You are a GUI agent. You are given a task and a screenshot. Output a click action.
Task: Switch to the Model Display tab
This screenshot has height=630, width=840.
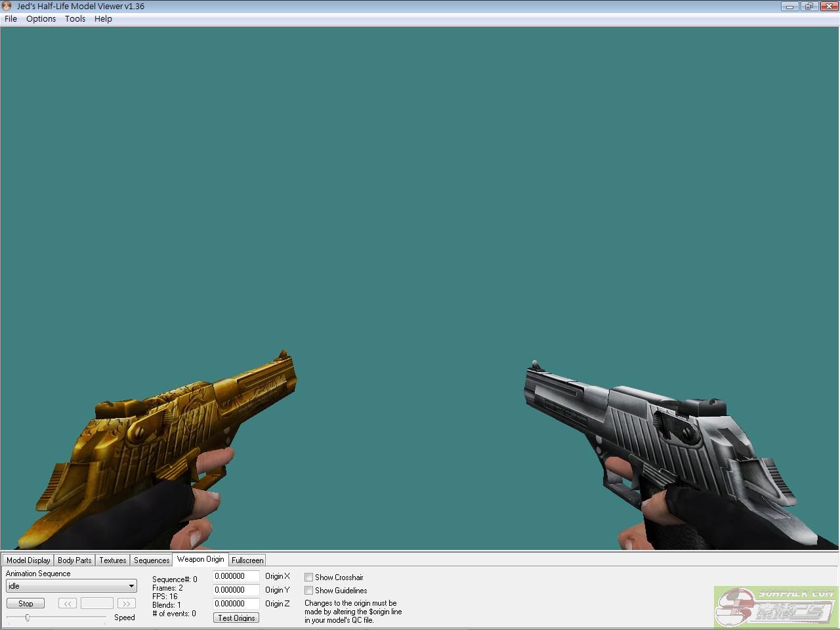pos(28,560)
